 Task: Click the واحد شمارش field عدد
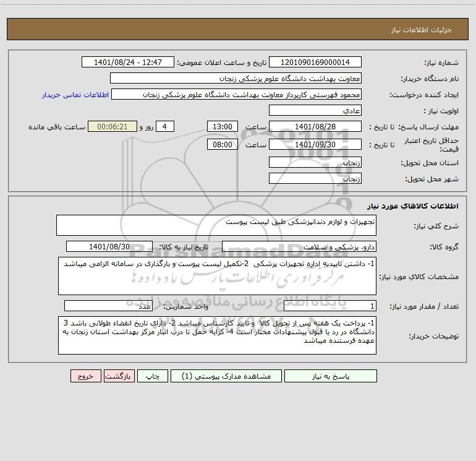click(x=108, y=306)
